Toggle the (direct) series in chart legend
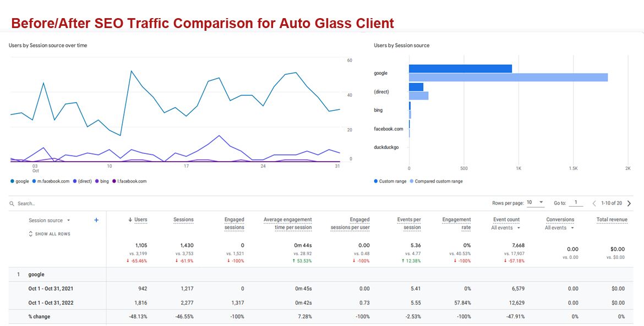Screen dimensions: 644x326 (75, 181)
